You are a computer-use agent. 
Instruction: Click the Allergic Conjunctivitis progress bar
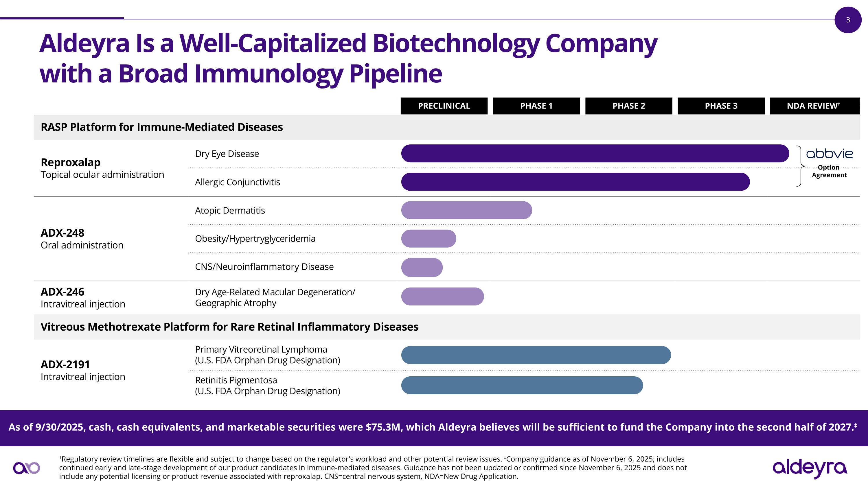click(x=575, y=182)
